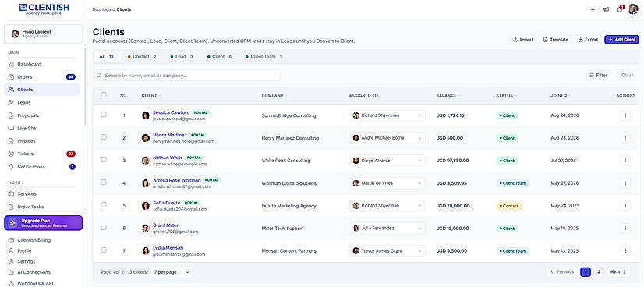Click the Next pagination button

(618, 272)
